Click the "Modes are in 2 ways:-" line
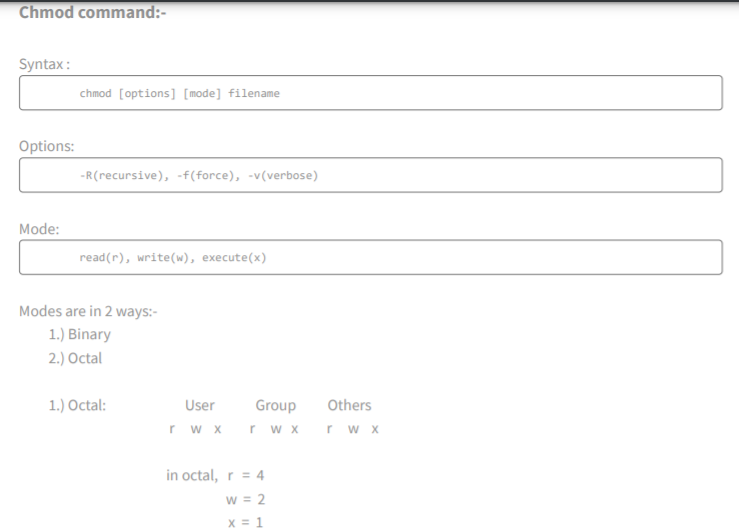 pyautogui.click(x=88, y=311)
